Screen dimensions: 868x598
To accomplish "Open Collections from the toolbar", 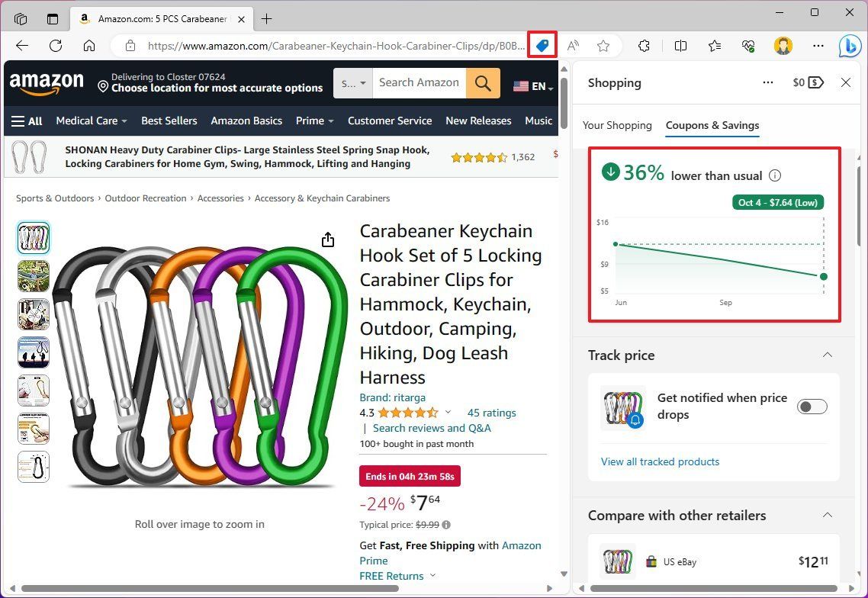I will pyautogui.click(x=714, y=46).
